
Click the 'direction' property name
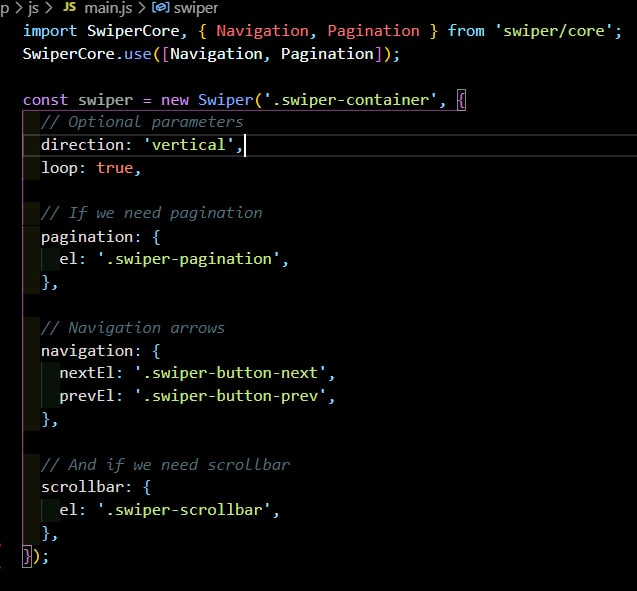[x=82, y=145]
